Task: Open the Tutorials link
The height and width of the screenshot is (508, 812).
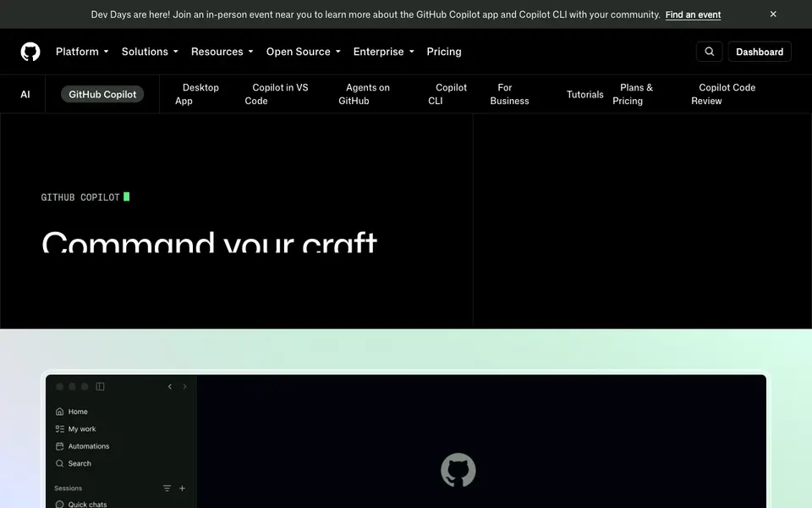Action: coord(584,94)
